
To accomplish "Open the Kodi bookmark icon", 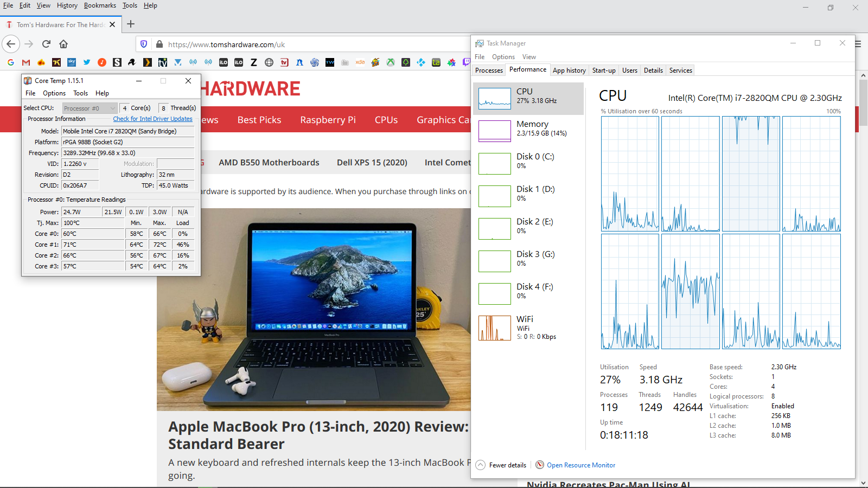I will pyautogui.click(x=421, y=62).
